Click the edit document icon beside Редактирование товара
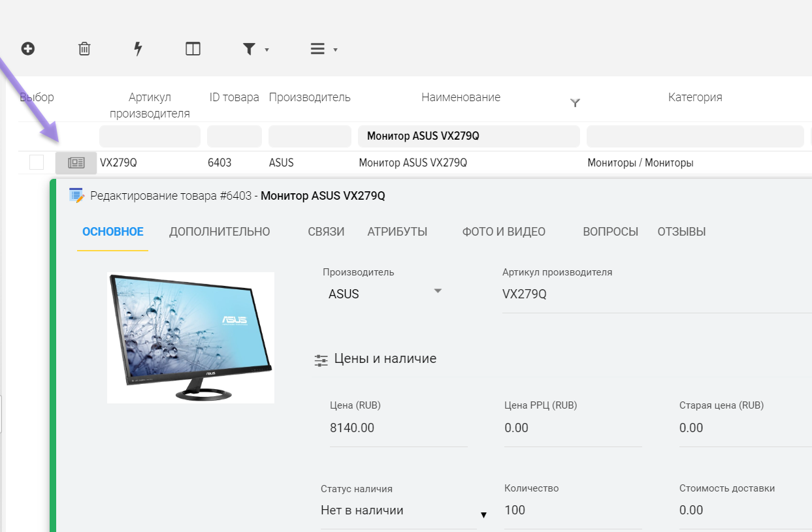 pyautogui.click(x=76, y=195)
